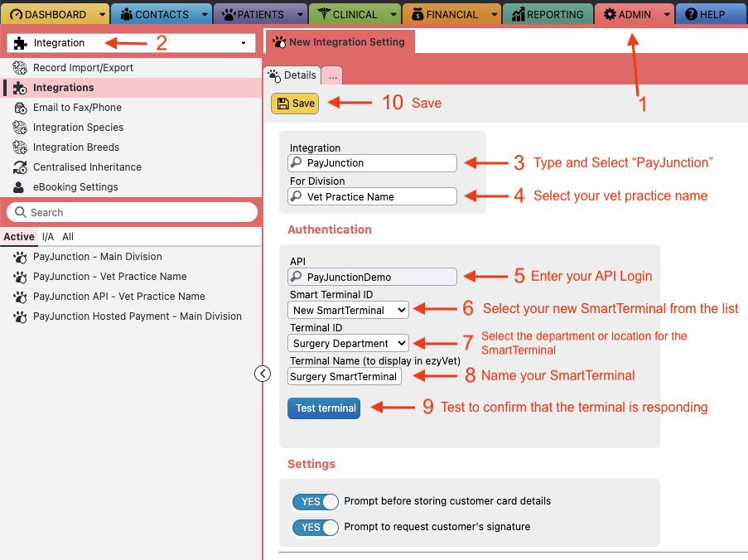Image resolution: width=748 pixels, height=560 pixels.
Task: Click the API PayJunctionDemo field
Action: [372, 277]
